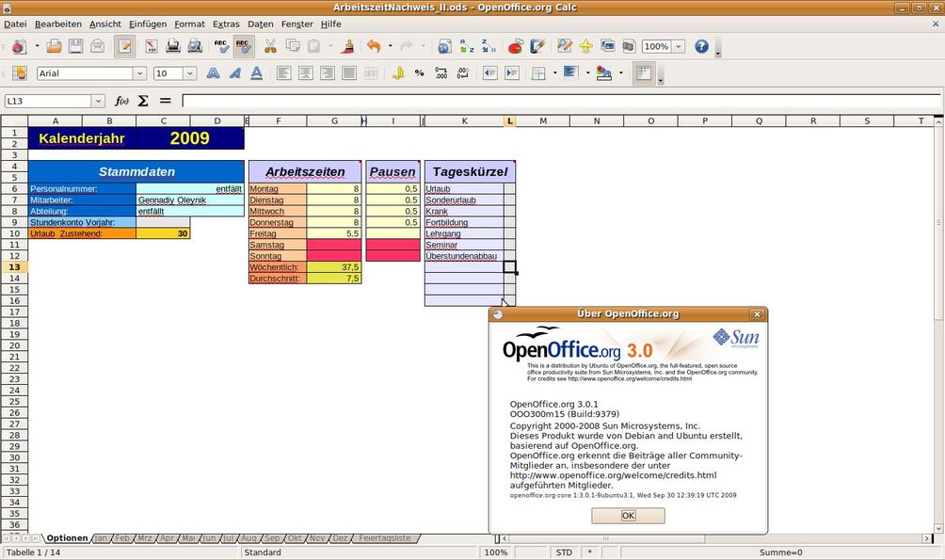Open the zoom 100% dropdown
This screenshot has height=560, width=945.
coord(679,46)
